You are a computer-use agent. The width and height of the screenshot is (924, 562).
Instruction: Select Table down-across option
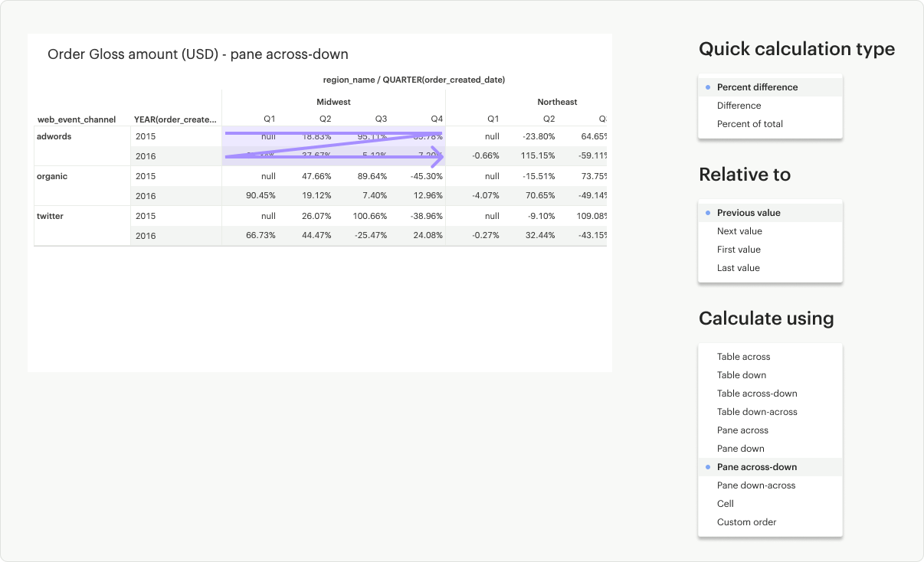pyautogui.click(x=757, y=412)
